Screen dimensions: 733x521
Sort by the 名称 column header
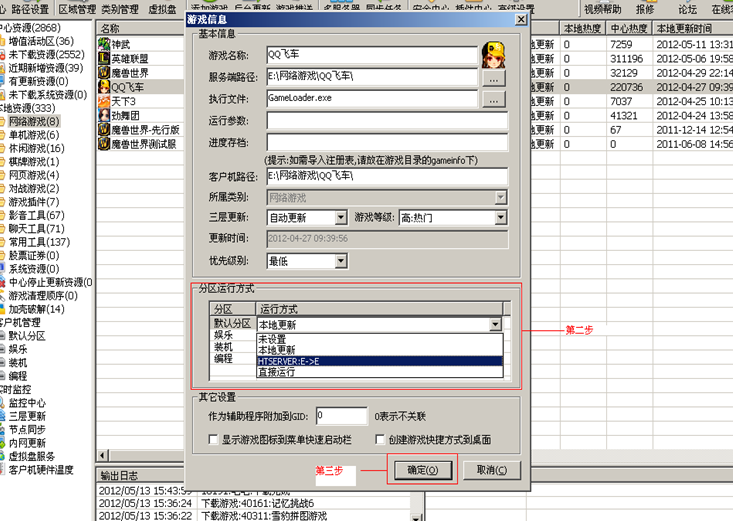point(141,29)
